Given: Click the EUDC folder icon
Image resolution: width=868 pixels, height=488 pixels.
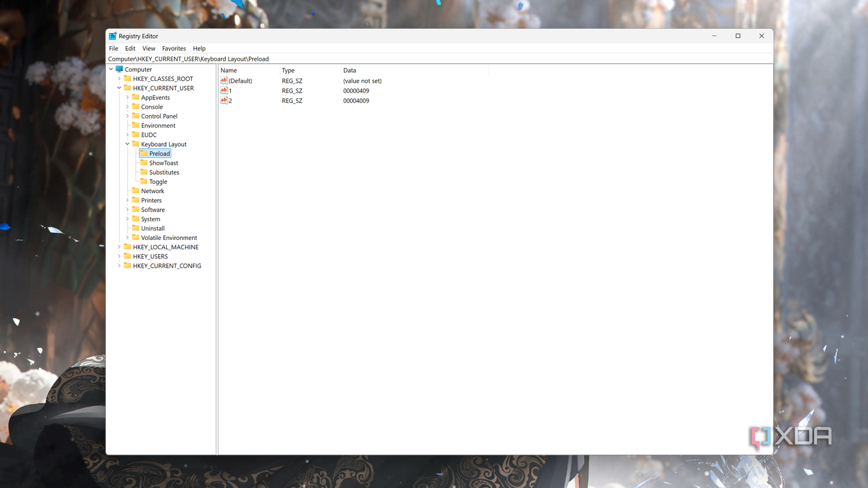Looking at the screenshot, I should click(x=135, y=135).
